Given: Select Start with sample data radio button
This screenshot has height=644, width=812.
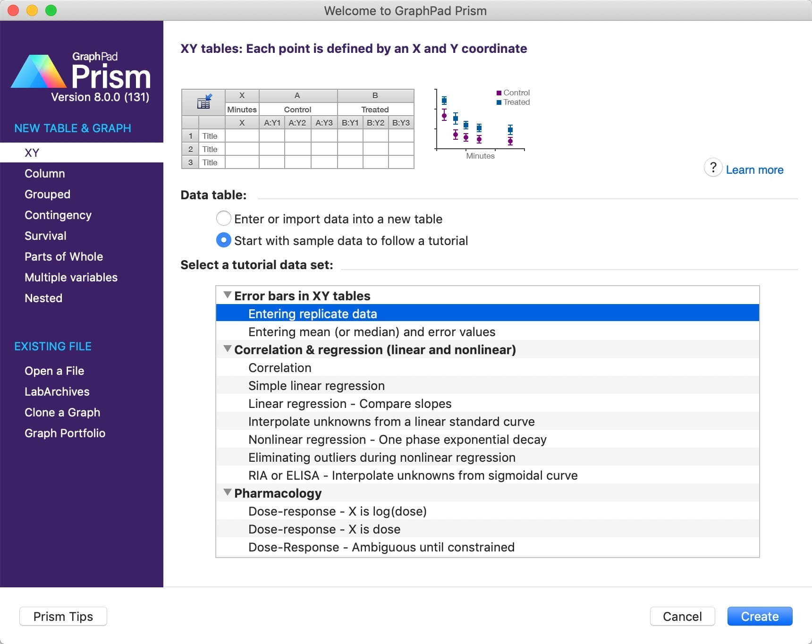Looking at the screenshot, I should pos(223,240).
